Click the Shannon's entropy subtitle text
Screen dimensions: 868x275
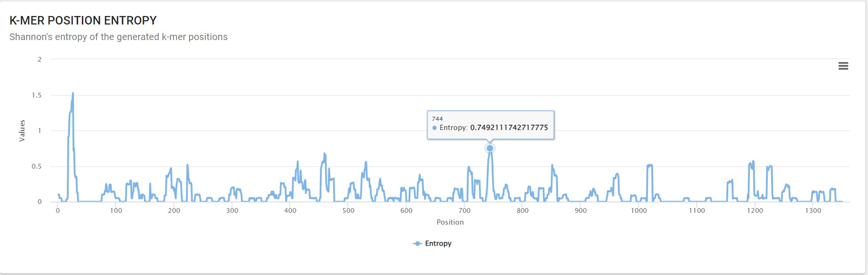(119, 37)
